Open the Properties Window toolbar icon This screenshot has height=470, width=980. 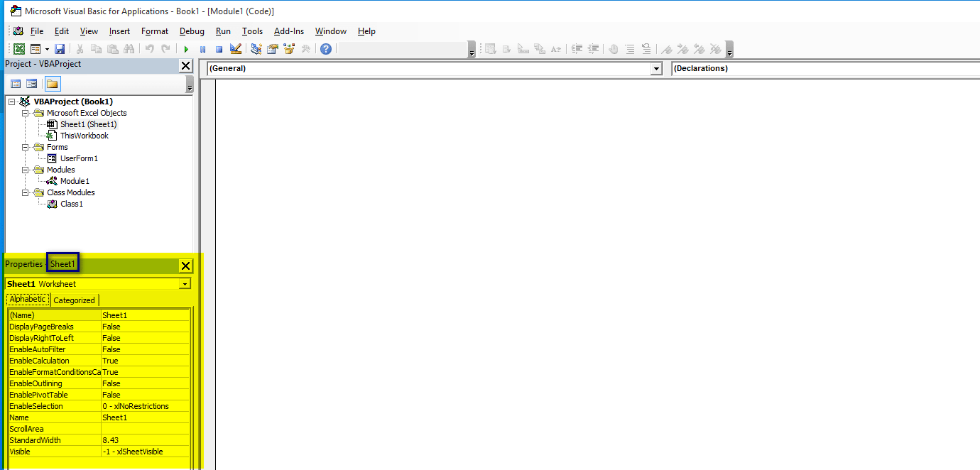tap(273, 49)
